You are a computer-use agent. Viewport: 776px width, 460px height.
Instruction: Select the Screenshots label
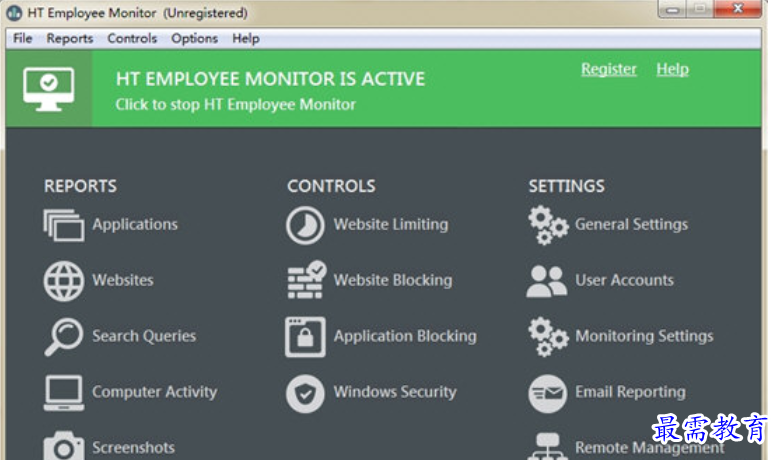pyautogui.click(x=134, y=448)
